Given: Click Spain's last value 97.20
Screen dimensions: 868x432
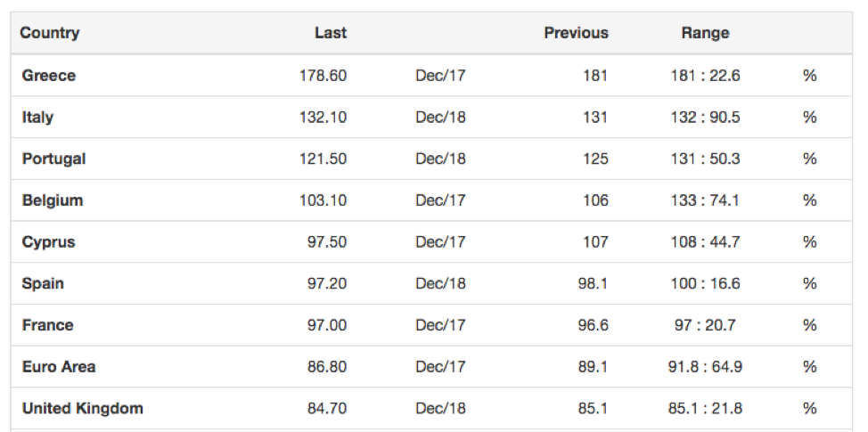Looking at the screenshot, I should [x=325, y=283].
